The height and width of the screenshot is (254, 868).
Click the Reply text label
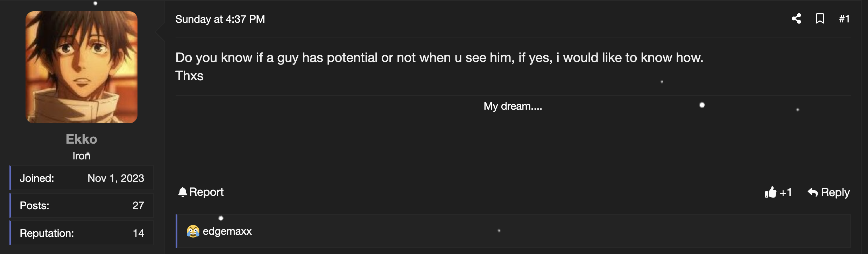click(x=835, y=192)
